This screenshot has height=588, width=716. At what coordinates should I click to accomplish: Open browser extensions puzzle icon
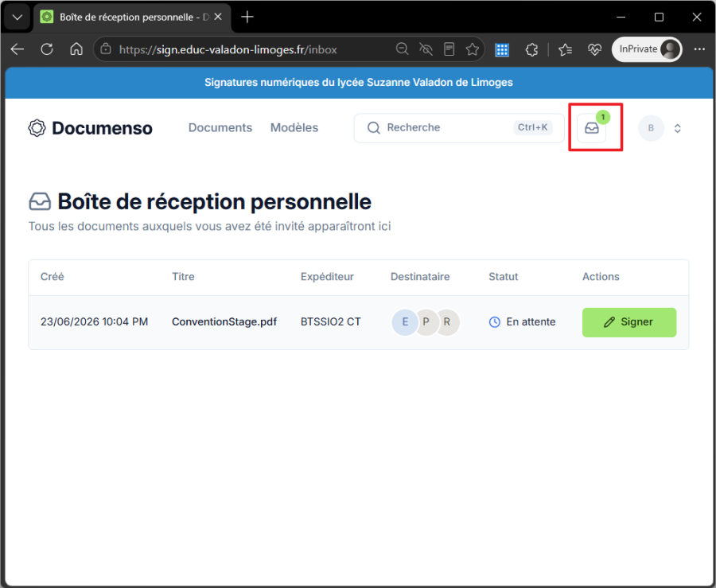click(x=531, y=49)
